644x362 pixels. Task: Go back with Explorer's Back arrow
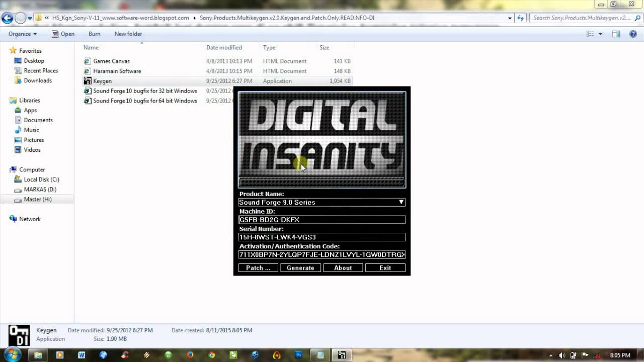pyautogui.click(x=7, y=19)
